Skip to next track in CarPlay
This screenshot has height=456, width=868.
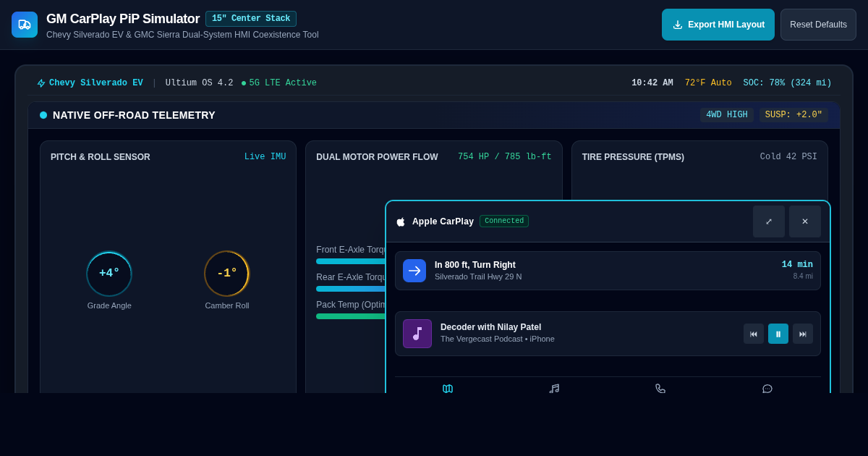tap(803, 334)
